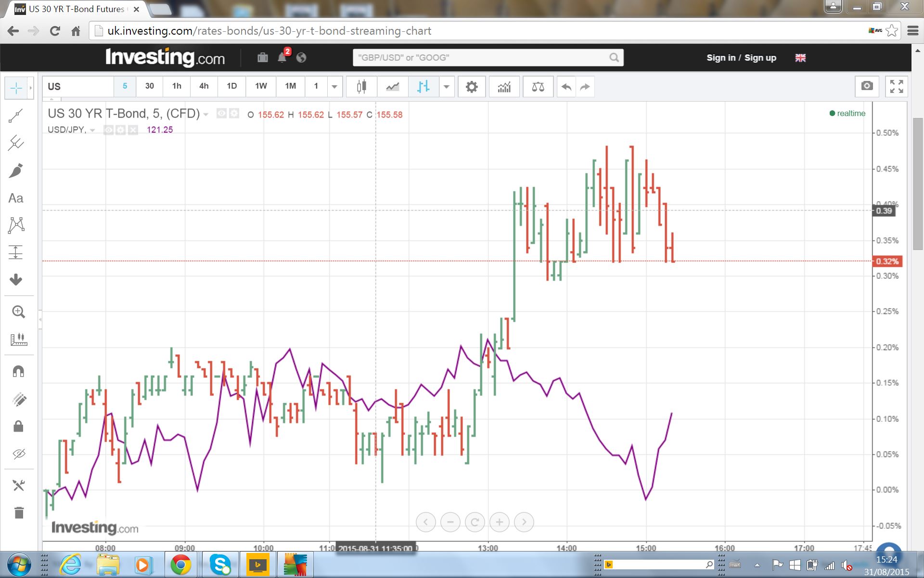Switch to the 1D timeframe
Image resolution: width=924 pixels, height=578 pixels.
click(231, 86)
